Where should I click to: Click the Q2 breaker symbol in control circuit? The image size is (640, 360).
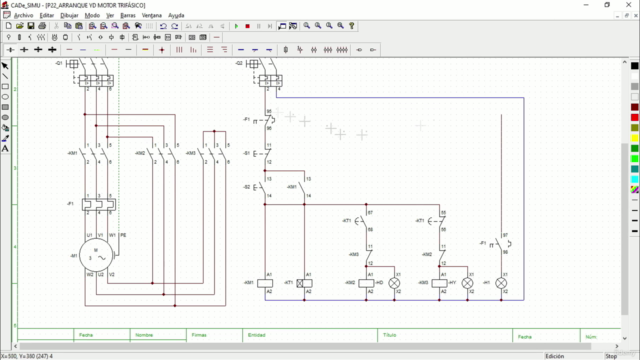(x=264, y=73)
